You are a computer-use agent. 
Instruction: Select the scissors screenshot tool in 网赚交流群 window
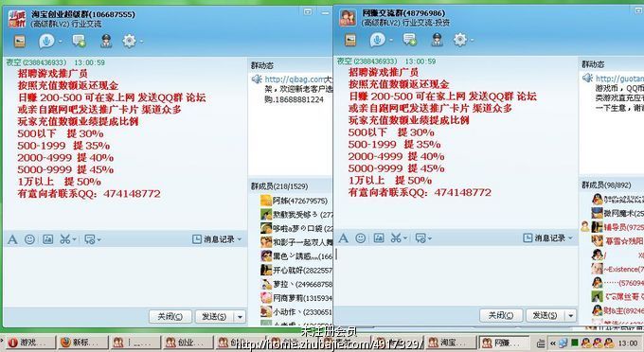[x=396, y=238]
